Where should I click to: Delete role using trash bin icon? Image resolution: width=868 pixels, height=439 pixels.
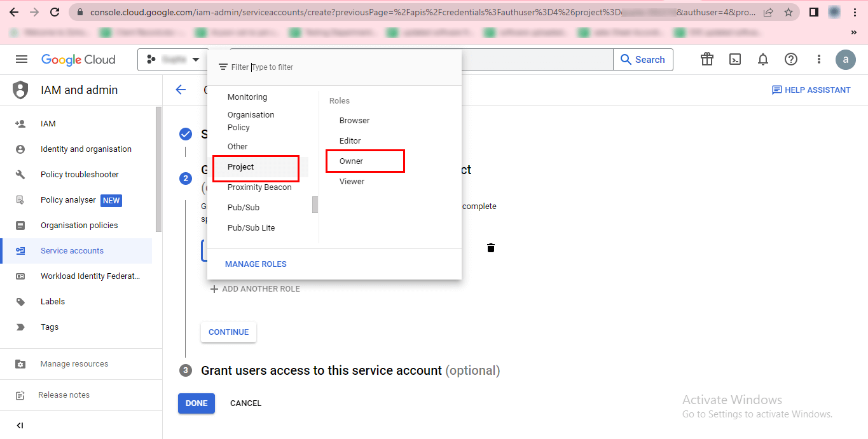tap(491, 248)
